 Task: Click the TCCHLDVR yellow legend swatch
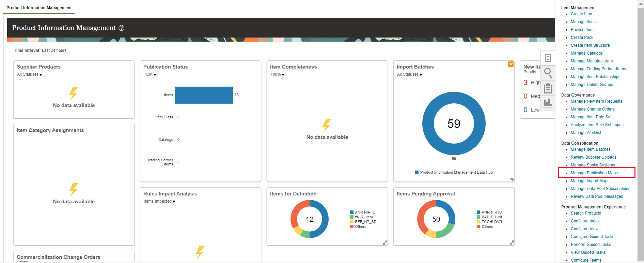(x=478, y=222)
